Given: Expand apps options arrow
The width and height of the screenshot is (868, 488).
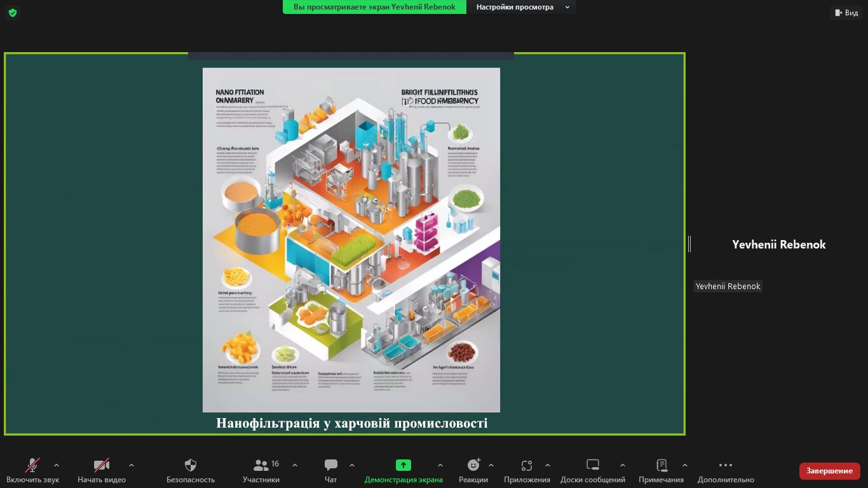Looking at the screenshot, I should pyautogui.click(x=548, y=465).
